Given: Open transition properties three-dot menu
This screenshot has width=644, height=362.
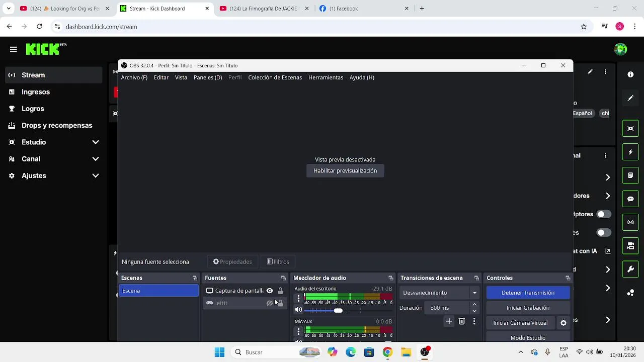Looking at the screenshot, I should tap(474, 321).
